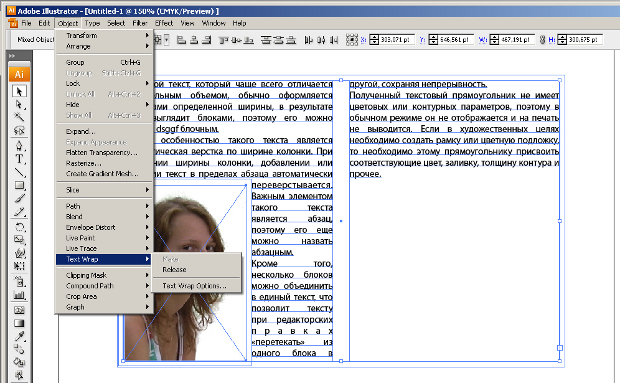Image resolution: width=620 pixels, height=383 pixels.
Task: Select the Free Transform tool
Action: tap(19, 266)
